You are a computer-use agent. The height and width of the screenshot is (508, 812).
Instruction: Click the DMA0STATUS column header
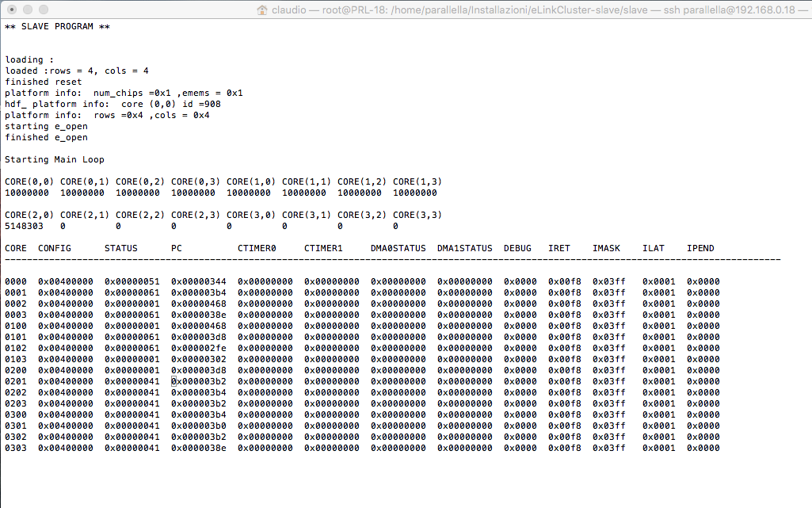398,248
